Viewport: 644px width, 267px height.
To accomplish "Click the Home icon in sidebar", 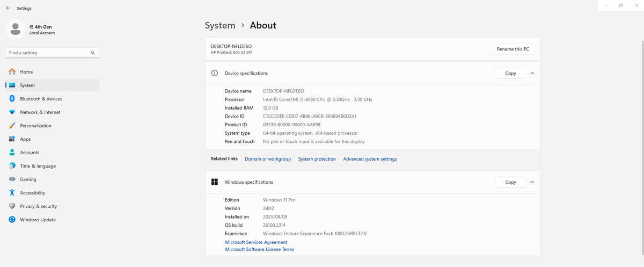I will (x=12, y=72).
